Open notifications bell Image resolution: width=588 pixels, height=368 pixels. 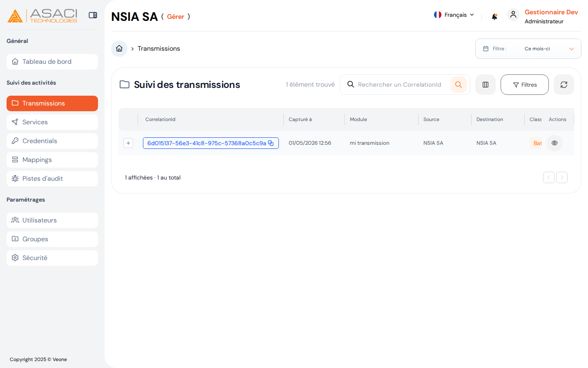[494, 16]
